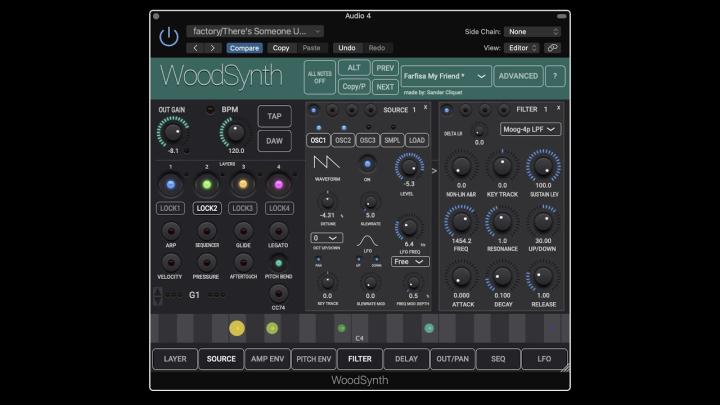Click the ADVANCED button

518,76
